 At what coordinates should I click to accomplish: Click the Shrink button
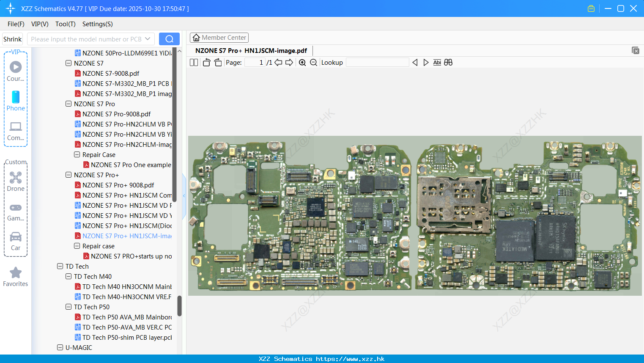(x=12, y=39)
